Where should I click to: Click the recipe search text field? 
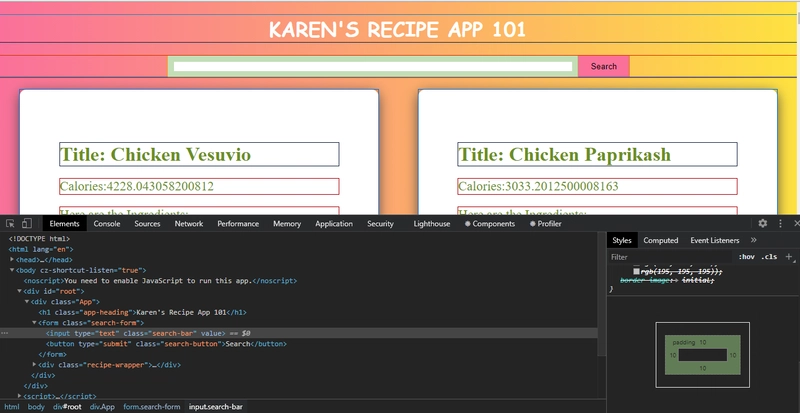tap(373, 66)
